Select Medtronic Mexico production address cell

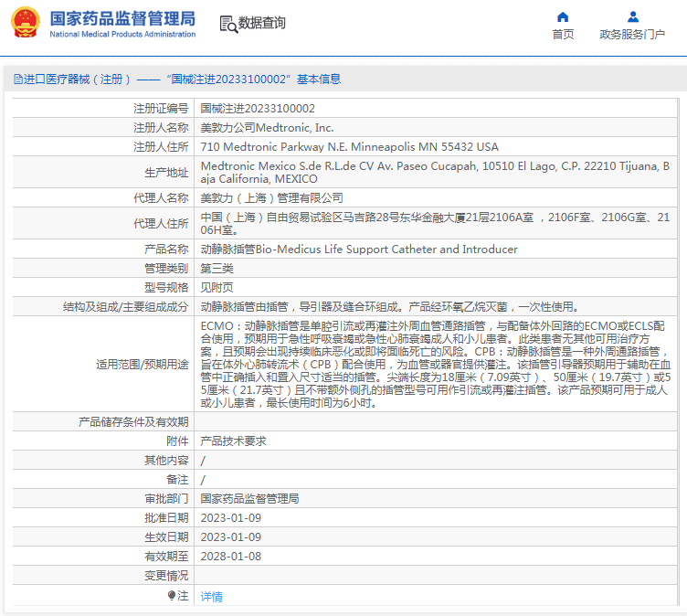coord(435,173)
